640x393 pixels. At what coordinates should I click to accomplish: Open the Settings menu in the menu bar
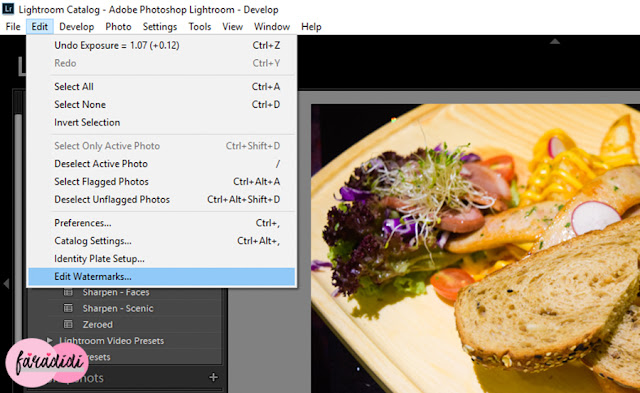coord(160,27)
